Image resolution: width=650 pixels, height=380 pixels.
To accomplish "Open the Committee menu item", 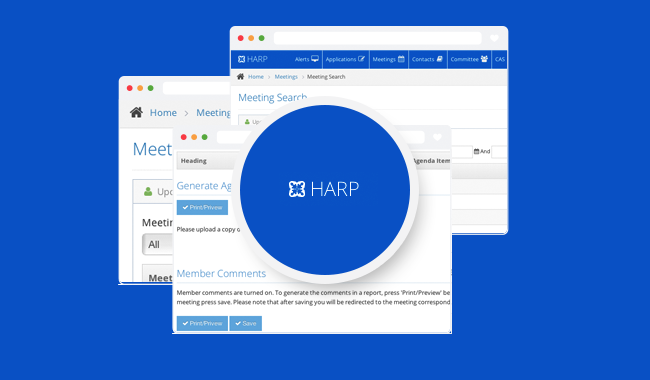I will pos(469,59).
